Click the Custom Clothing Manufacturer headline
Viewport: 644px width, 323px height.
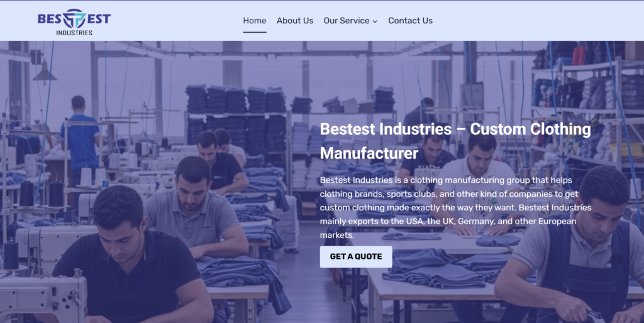click(455, 141)
